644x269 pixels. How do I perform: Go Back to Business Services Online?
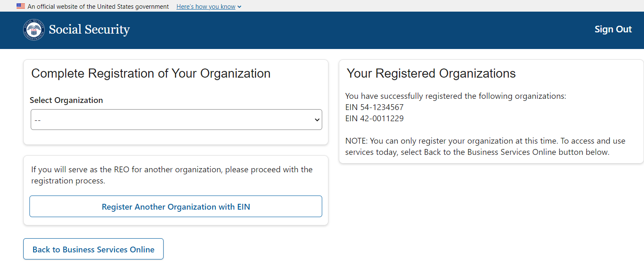(x=93, y=249)
